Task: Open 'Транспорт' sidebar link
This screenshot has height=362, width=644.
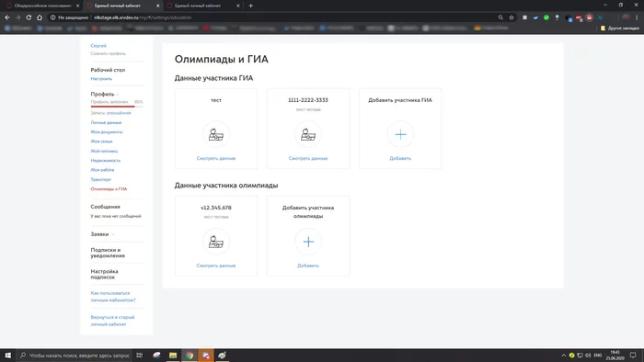Action: pos(100,179)
